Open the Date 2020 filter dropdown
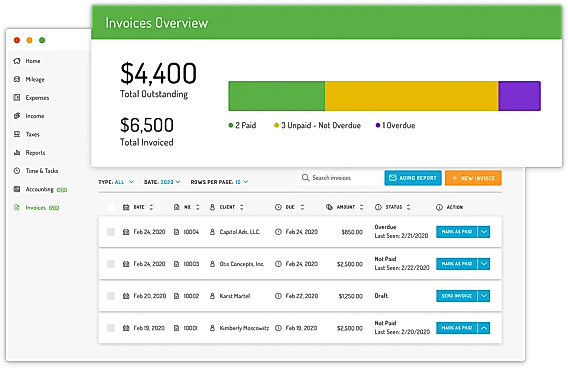568x368 pixels. pos(162,182)
